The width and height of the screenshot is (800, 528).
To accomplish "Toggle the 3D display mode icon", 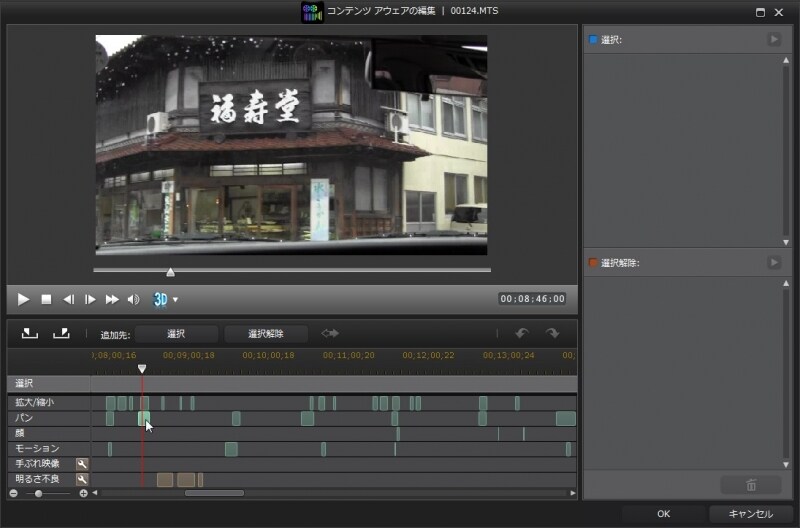I will coord(160,299).
